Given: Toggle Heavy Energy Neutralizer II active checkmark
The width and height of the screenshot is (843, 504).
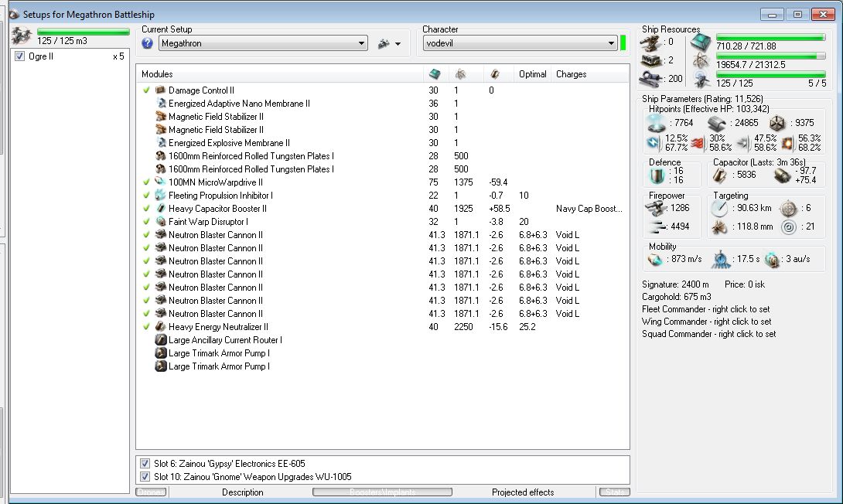Looking at the screenshot, I should click(x=146, y=327).
